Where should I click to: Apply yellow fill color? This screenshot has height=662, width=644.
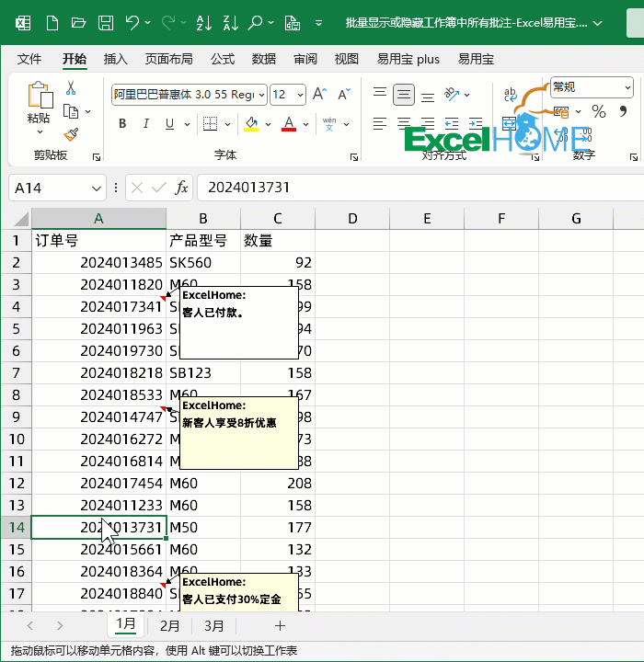pos(251,124)
